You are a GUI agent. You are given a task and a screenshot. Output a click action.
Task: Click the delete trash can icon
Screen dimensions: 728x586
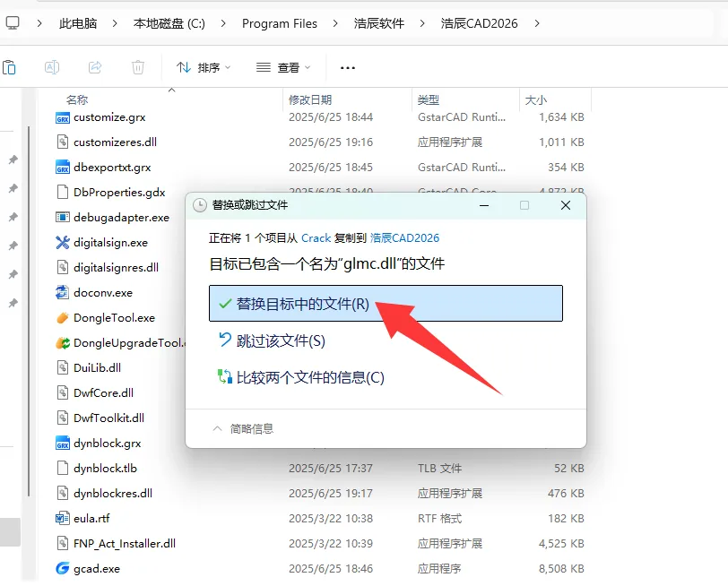138,67
